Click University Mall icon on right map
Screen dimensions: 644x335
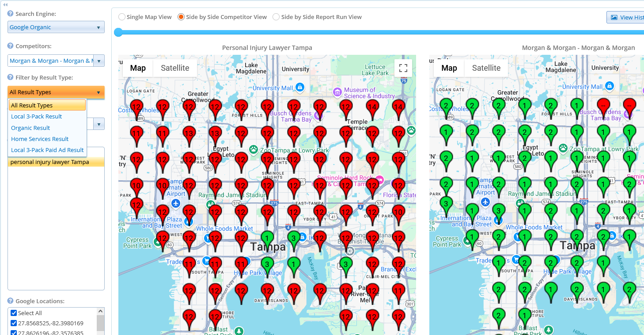610,85
